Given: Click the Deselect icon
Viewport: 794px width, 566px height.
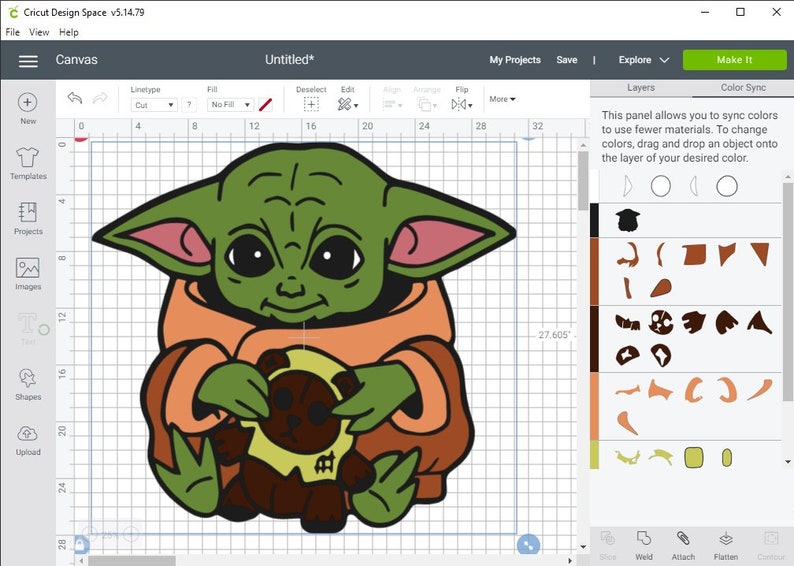Looking at the screenshot, I should 311,105.
